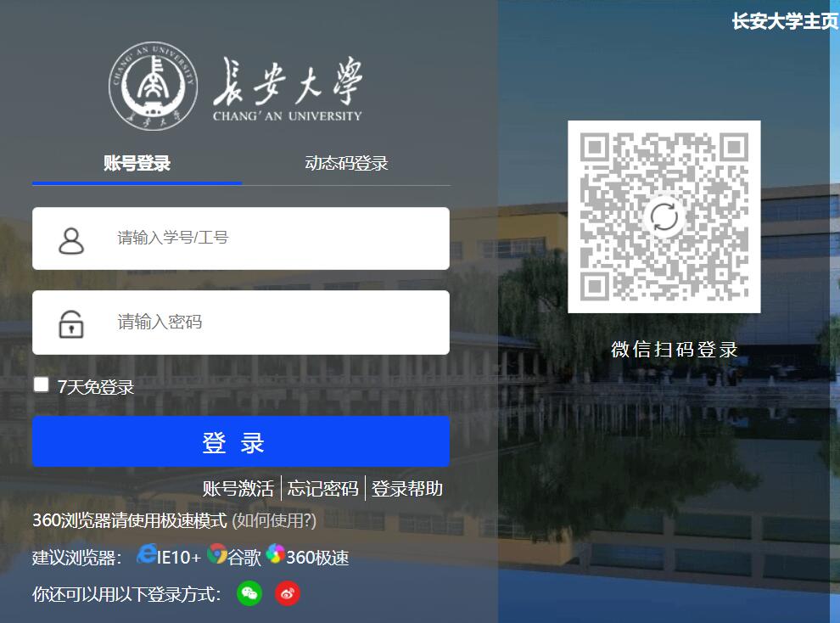Open the 忘记密码 link
The width and height of the screenshot is (840, 623).
pos(324,489)
